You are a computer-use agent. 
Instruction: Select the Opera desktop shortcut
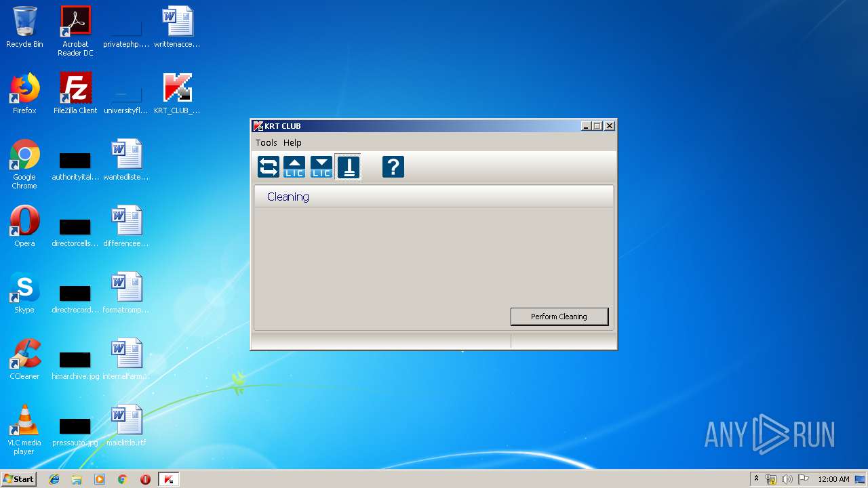[24, 226]
